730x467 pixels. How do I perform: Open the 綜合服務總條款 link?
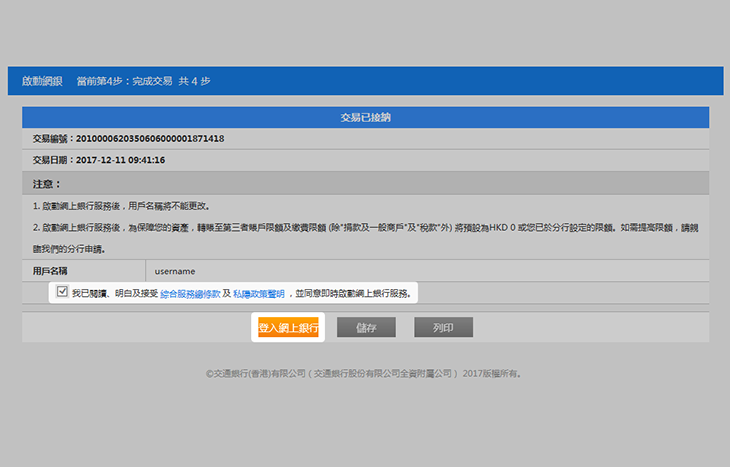189,293
